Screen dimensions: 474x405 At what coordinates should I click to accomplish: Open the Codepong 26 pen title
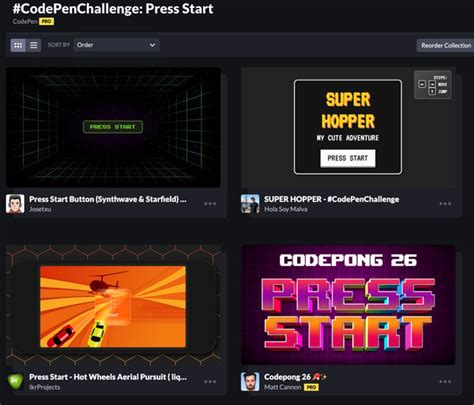tap(287, 377)
